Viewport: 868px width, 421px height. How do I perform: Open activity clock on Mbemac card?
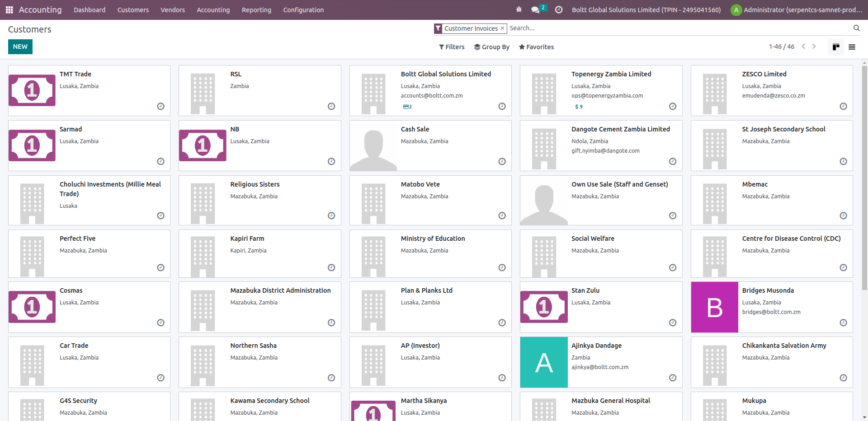843,215
